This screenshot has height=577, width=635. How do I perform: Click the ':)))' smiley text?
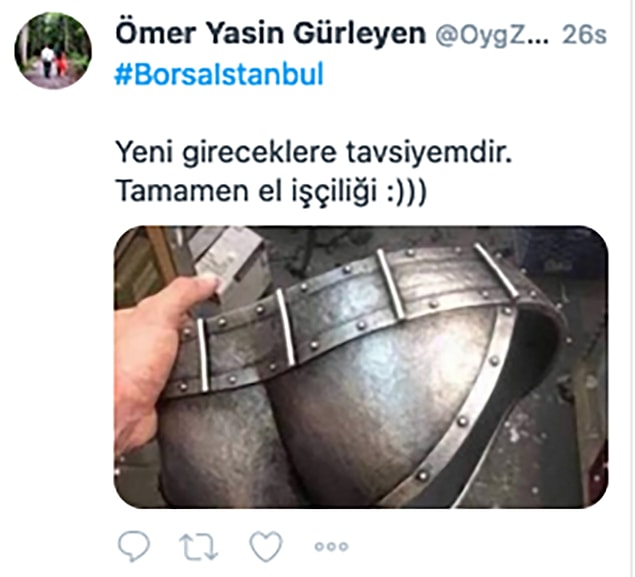click(x=406, y=191)
